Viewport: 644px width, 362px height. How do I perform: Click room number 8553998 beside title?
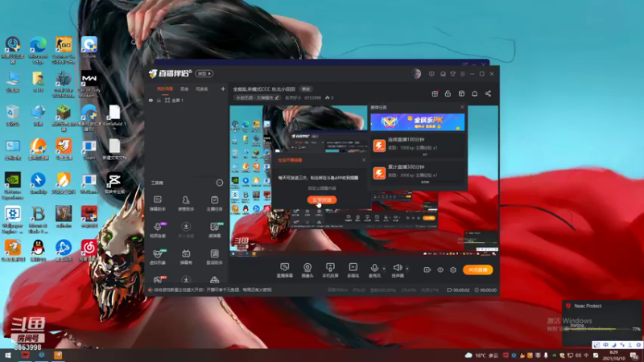pos(312,97)
